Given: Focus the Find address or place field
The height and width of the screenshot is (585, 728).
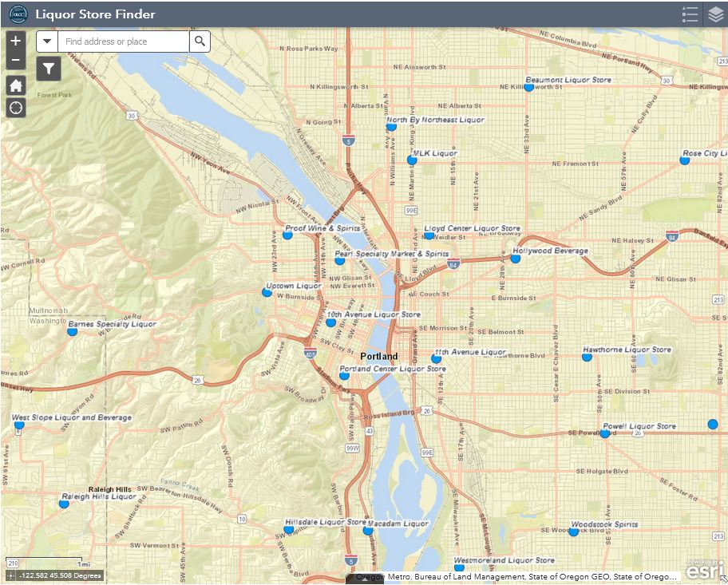Looking at the screenshot, I should point(124,42).
